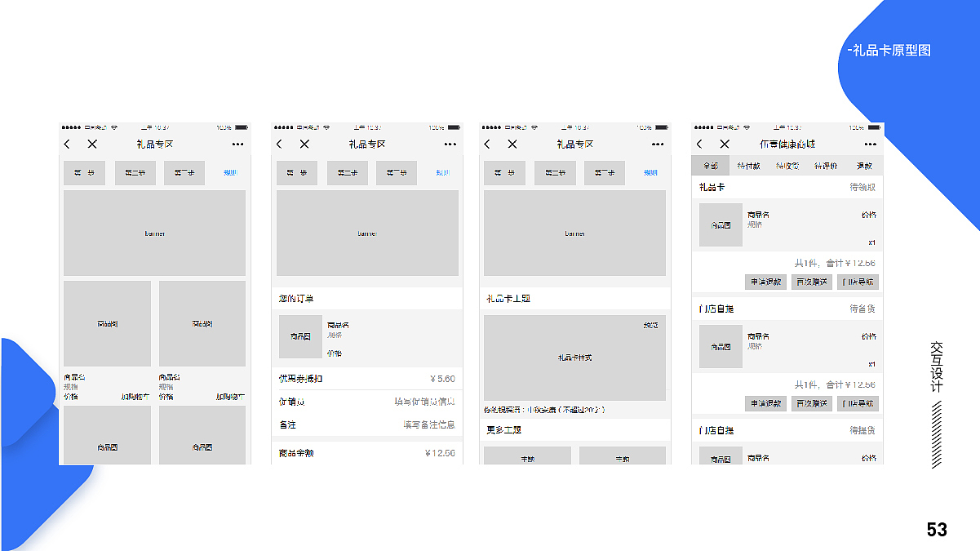Tap 再次购买 under the 待备货 order
Screen dimensions: 980x551
pos(812,403)
